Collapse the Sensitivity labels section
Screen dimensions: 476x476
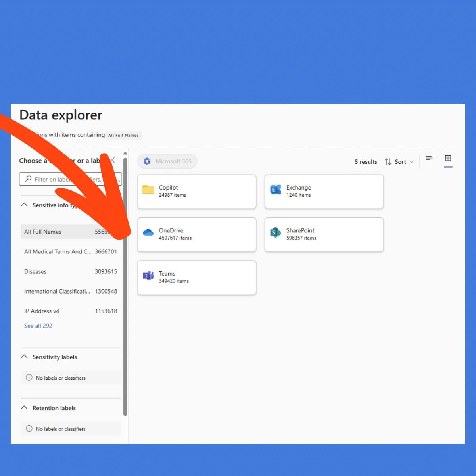(24, 357)
